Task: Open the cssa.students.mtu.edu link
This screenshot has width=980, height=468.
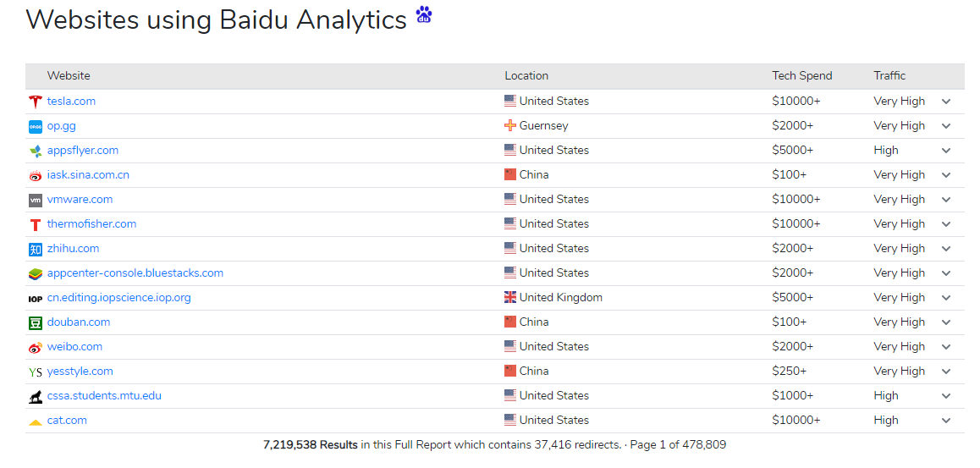Action: pyautogui.click(x=104, y=396)
